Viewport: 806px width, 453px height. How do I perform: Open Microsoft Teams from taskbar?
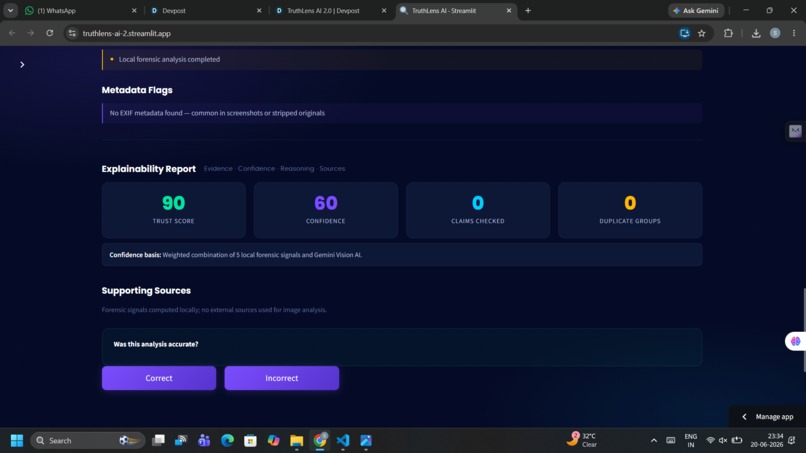pyautogui.click(x=204, y=441)
